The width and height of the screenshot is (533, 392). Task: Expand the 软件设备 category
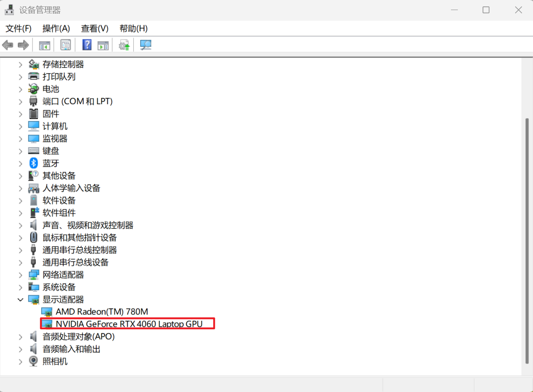click(21, 201)
